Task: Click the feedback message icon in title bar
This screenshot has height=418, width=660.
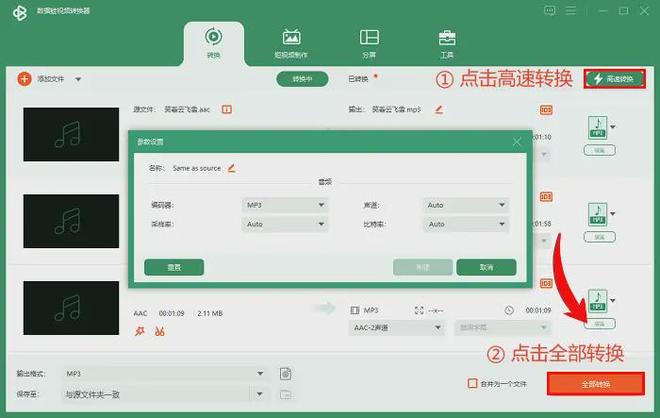Action: pyautogui.click(x=549, y=11)
